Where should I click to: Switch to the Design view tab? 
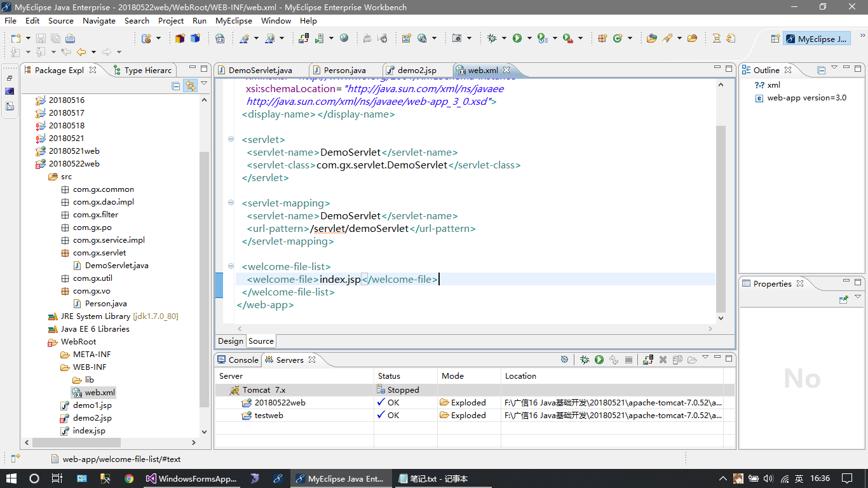(x=231, y=341)
